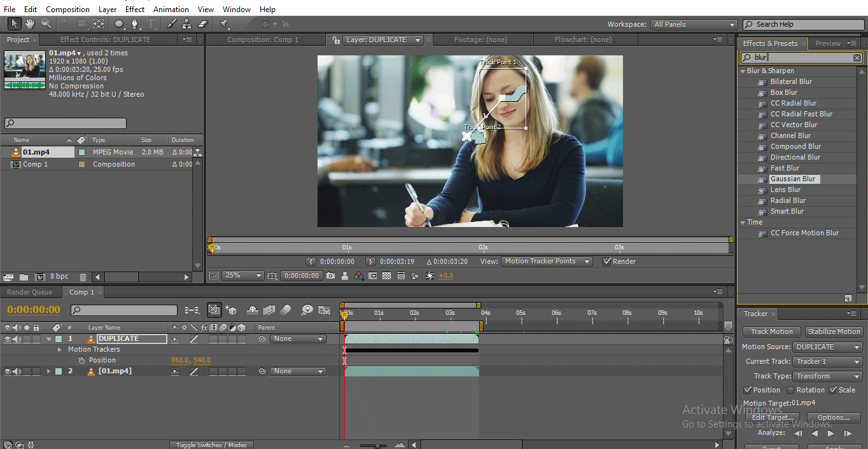Select the Zoom magnifier tool
This screenshot has width=868, height=449.
point(46,24)
